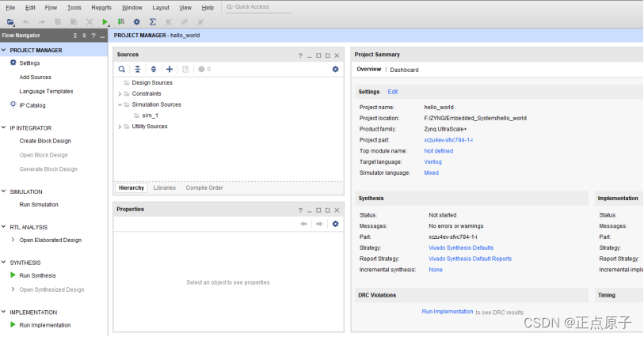Open the File menu
644x337 pixels.
[x=10, y=7]
